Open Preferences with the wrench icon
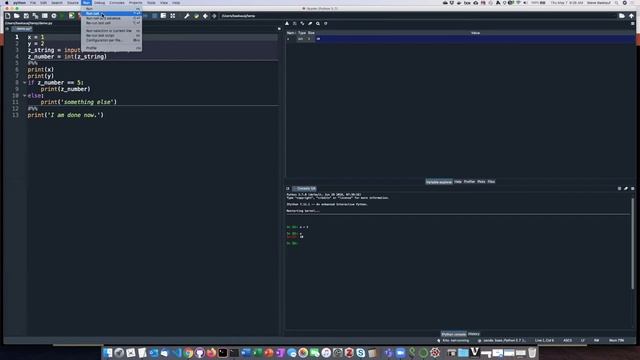Screen dimensions: 640x360 [x=187, y=16]
